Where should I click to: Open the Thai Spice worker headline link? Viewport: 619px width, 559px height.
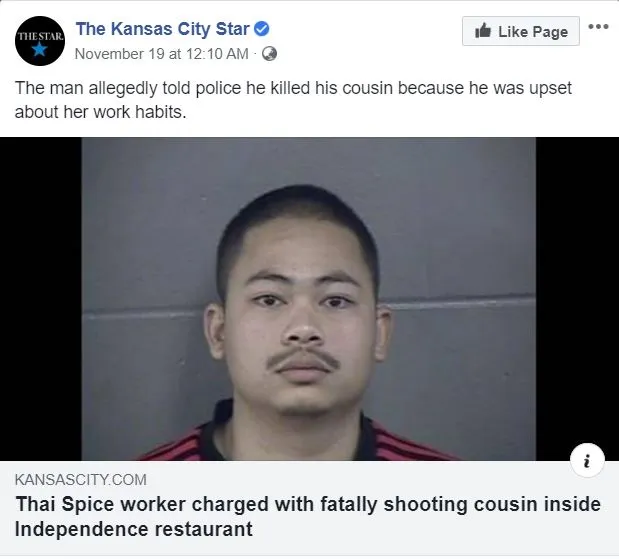[308, 516]
